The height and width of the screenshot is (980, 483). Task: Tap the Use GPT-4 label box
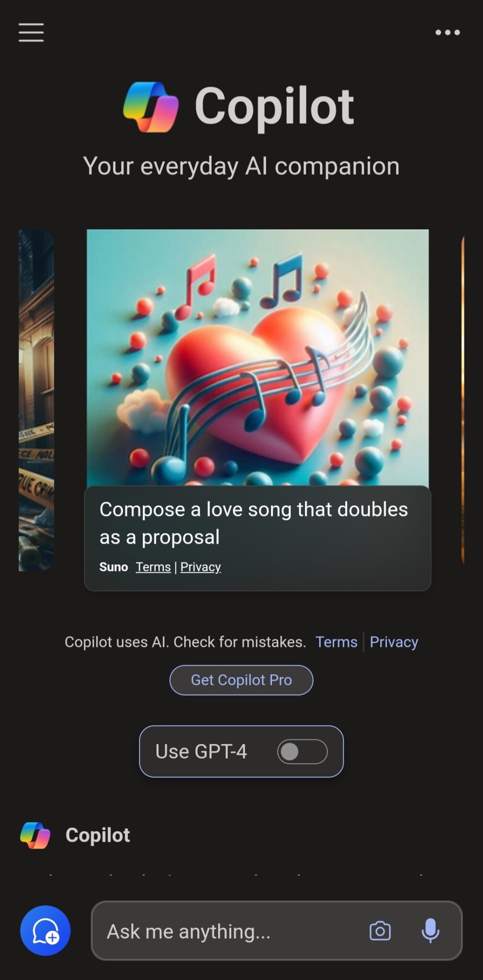coord(241,751)
